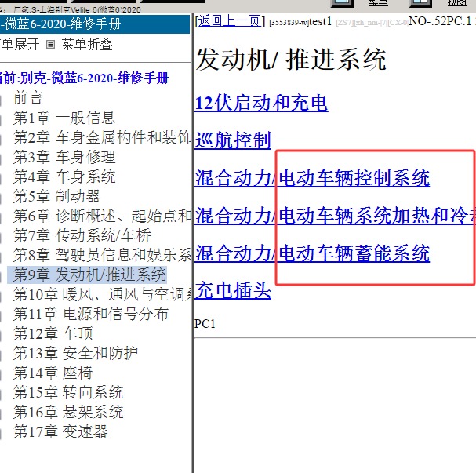476x473 pixels.
Task: Open 混合动力/电动车辆蓄能系统 link
Action: point(312,253)
